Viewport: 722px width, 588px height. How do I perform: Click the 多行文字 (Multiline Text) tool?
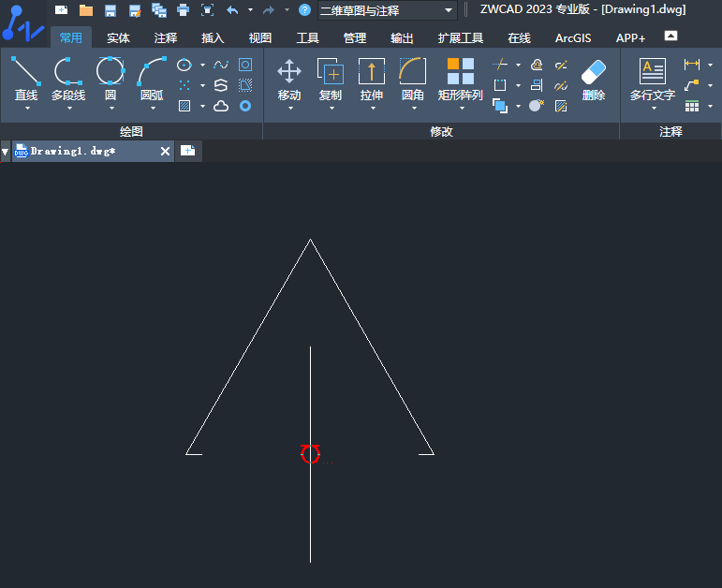pos(653,80)
